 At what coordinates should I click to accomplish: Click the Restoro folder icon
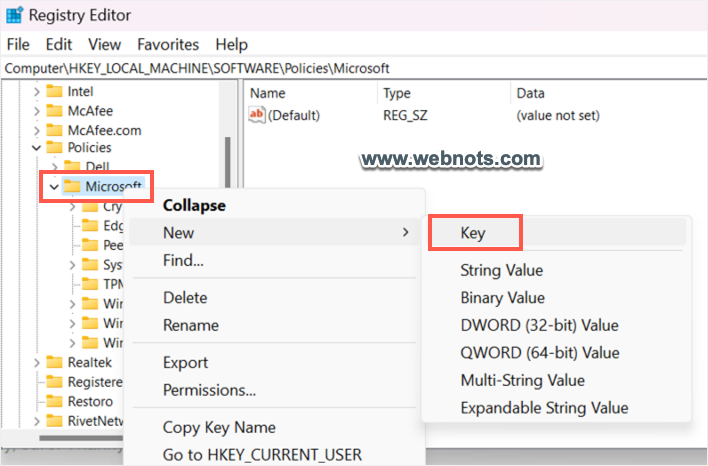(x=54, y=401)
